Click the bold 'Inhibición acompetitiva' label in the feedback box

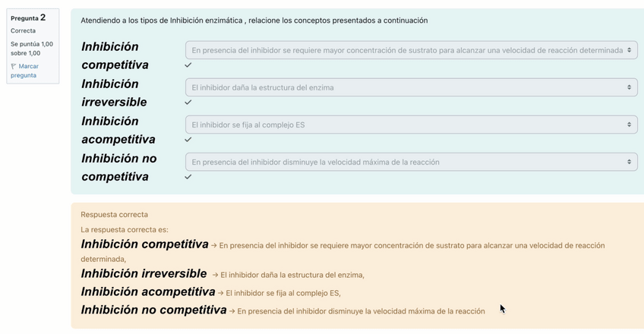tap(148, 291)
